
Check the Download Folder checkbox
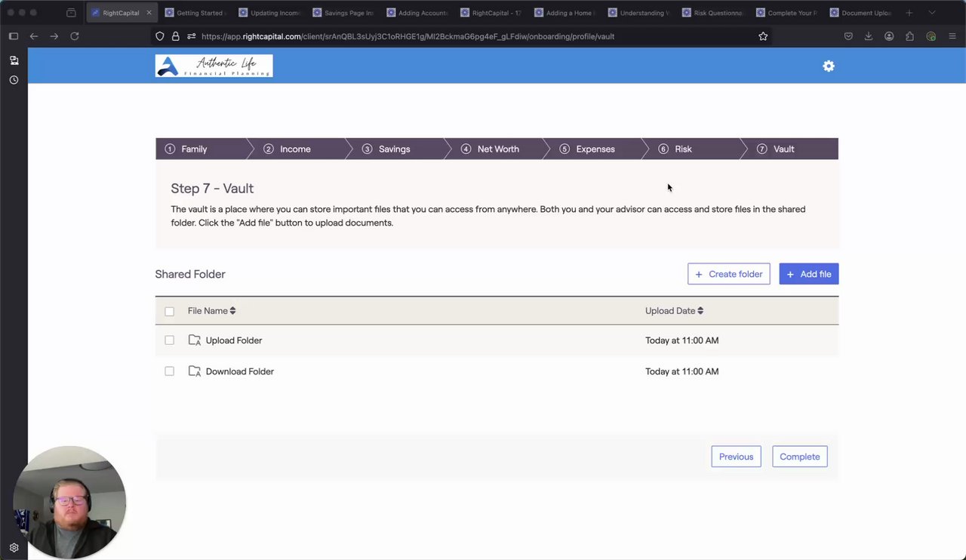(x=169, y=371)
